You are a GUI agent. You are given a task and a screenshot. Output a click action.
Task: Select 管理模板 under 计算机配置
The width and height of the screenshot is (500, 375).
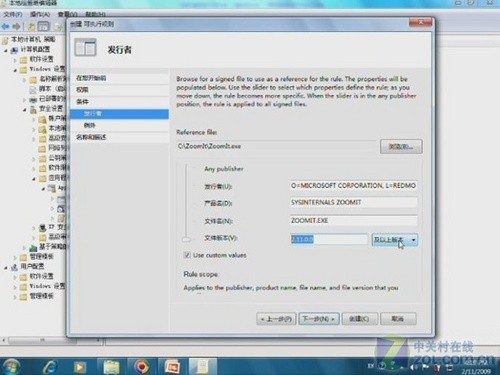click(x=41, y=257)
